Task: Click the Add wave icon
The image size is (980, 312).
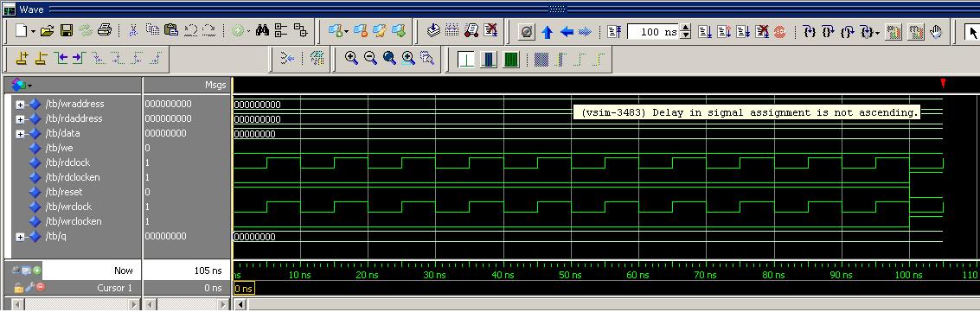Action: point(335,30)
